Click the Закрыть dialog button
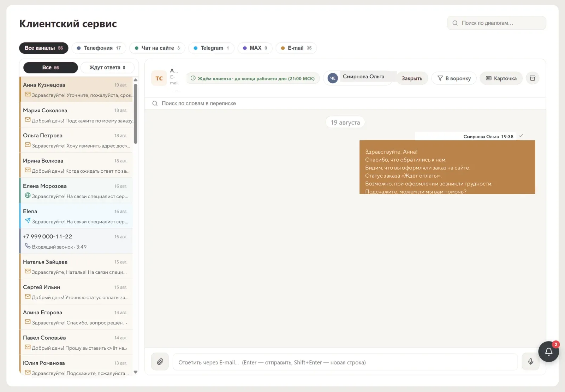The height and width of the screenshot is (392, 565). point(412,78)
